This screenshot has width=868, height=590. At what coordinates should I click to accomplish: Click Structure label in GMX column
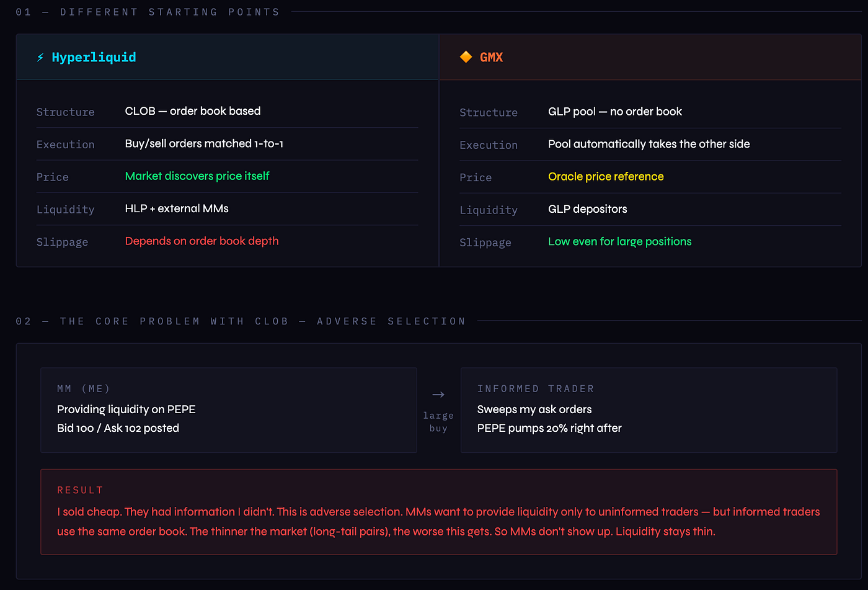pos(489,112)
